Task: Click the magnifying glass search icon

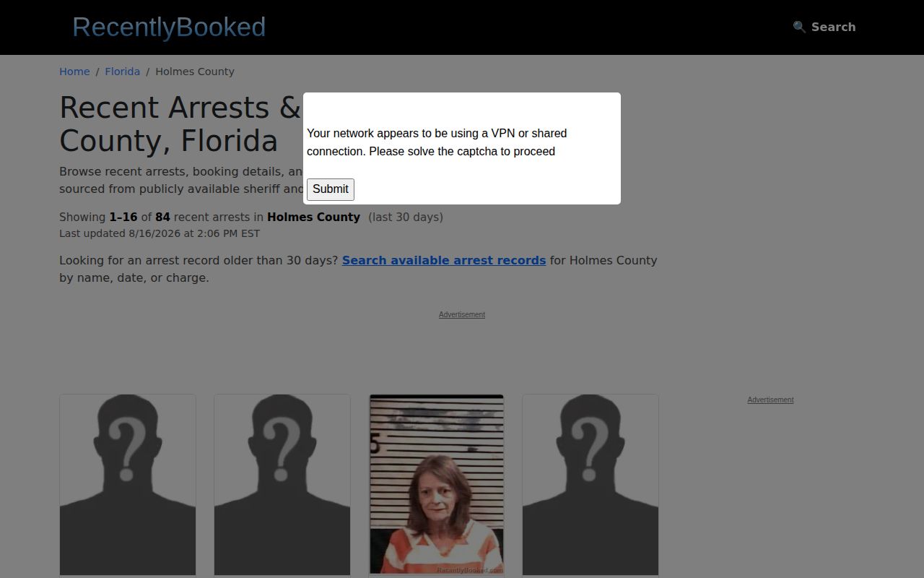Action: pyautogui.click(x=799, y=27)
